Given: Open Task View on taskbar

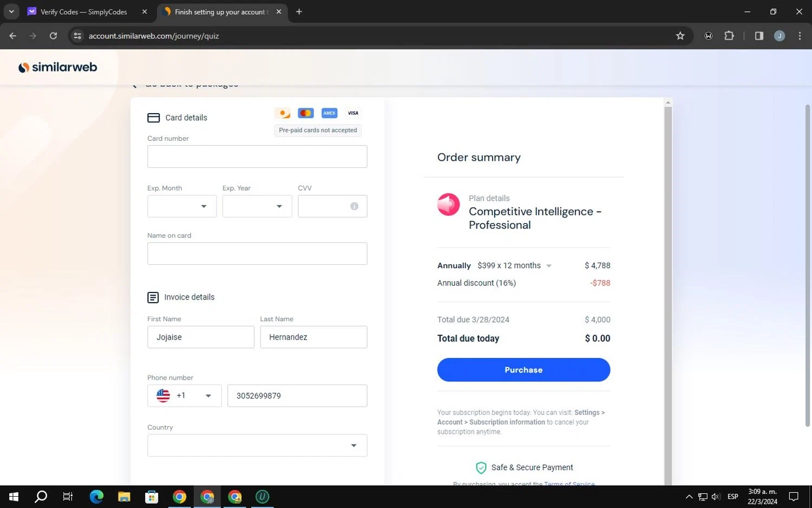Looking at the screenshot, I should pos(68,497).
